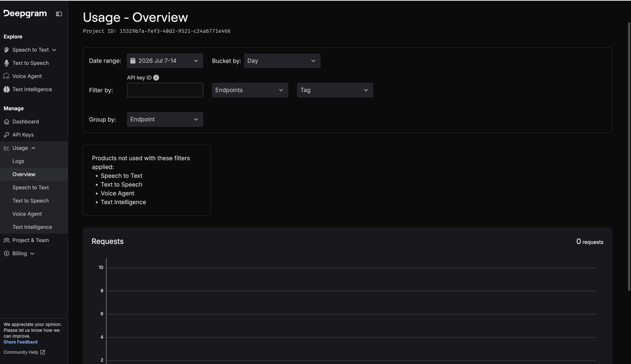Click "Text to Speech" in unused products list
Viewport: 631px width, 364px height.
121,184
